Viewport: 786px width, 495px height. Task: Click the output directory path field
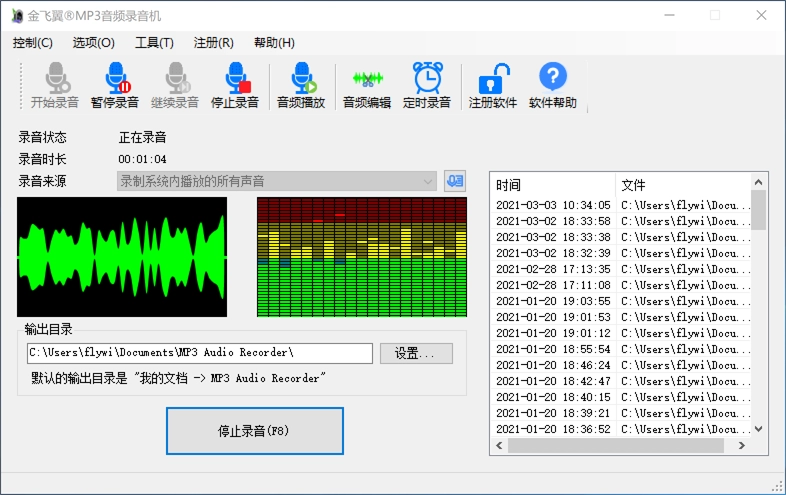click(x=200, y=353)
